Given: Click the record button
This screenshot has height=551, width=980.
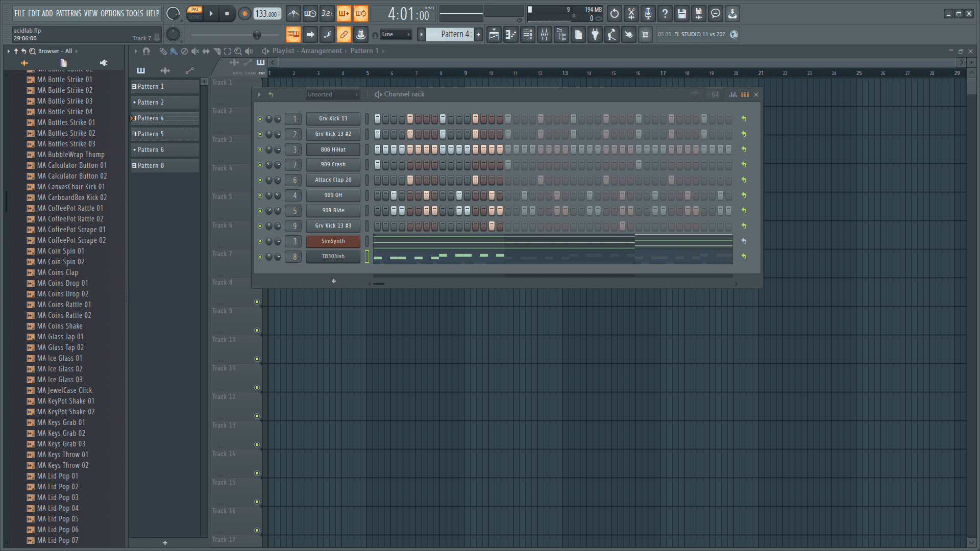Looking at the screenshot, I should pos(244,14).
